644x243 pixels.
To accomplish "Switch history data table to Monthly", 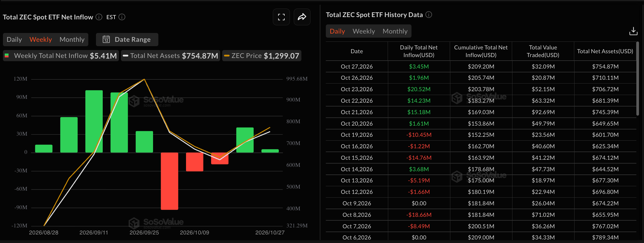I will click(395, 31).
